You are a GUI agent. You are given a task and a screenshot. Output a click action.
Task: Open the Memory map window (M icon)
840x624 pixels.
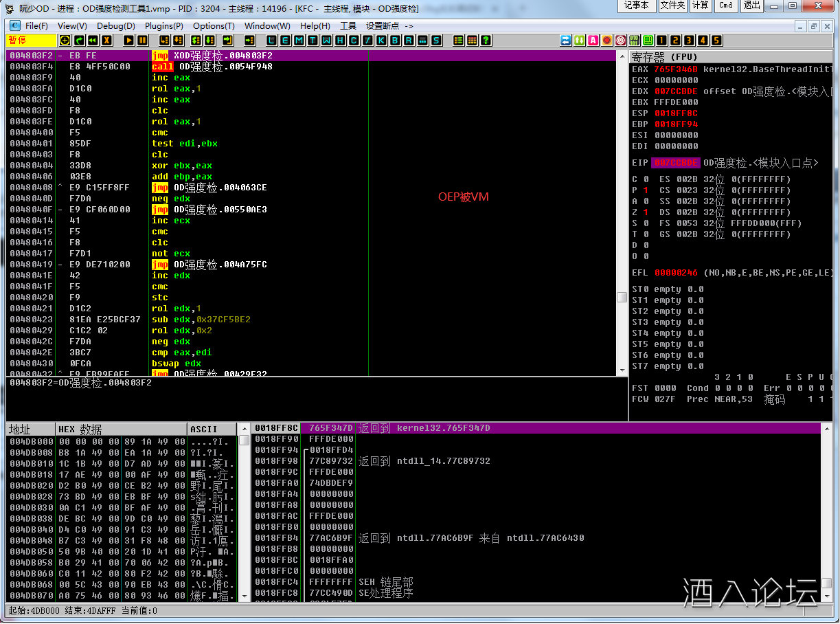coord(299,41)
